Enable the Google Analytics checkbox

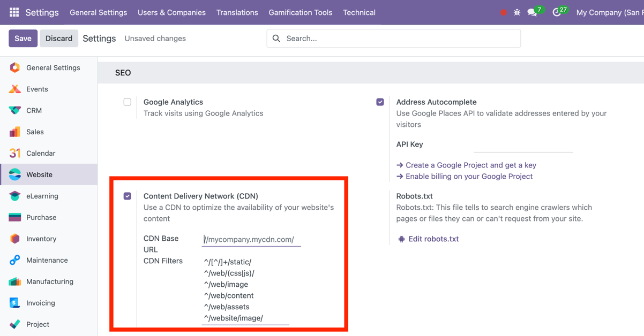(127, 102)
